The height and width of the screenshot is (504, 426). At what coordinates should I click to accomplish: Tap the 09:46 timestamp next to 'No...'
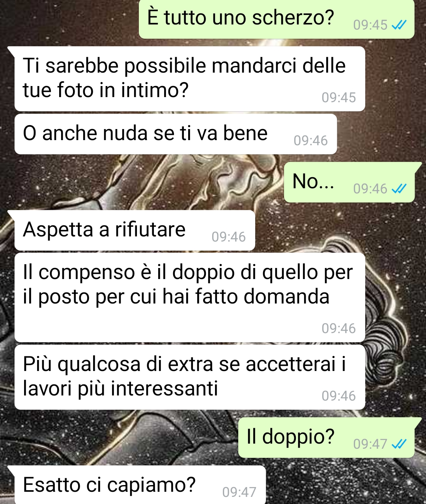(370, 189)
